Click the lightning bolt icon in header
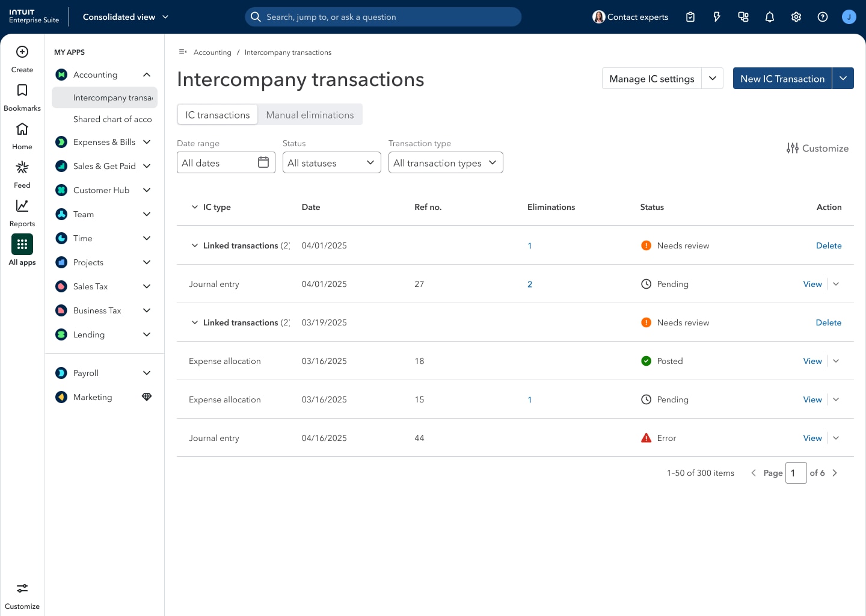This screenshot has height=616, width=866. tap(717, 17)
